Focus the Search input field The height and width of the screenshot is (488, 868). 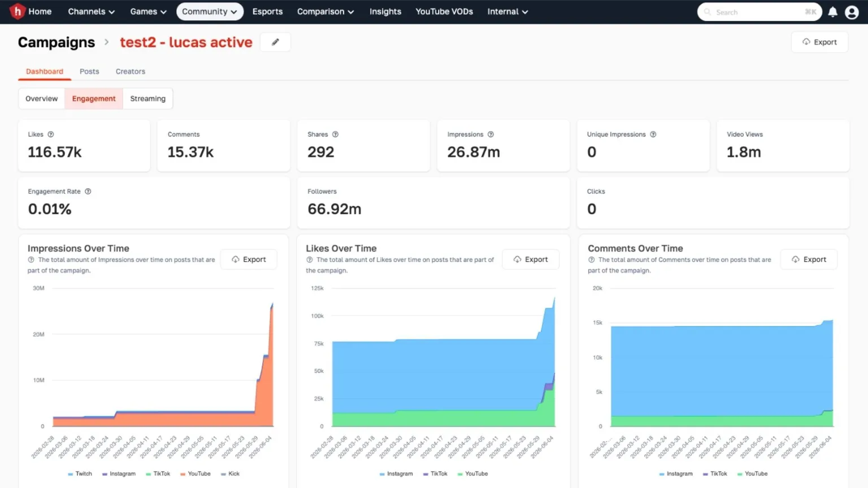click(x=759, y=12)
